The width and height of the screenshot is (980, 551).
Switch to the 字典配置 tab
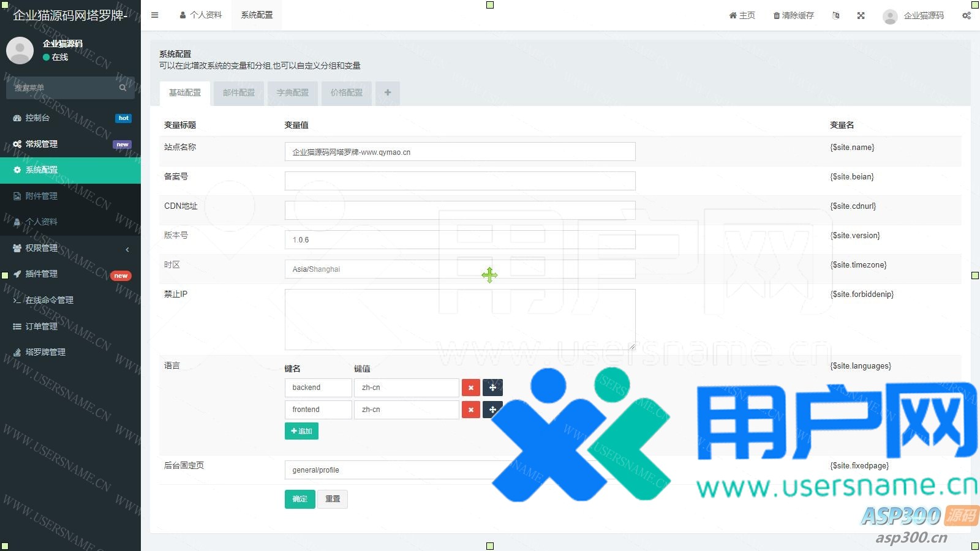tap(293, 93)
